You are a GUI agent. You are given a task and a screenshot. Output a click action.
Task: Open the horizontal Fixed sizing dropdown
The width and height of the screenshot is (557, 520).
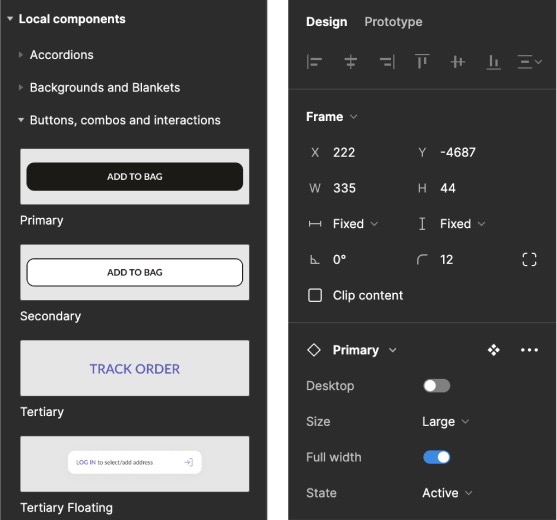coord(355,224)
